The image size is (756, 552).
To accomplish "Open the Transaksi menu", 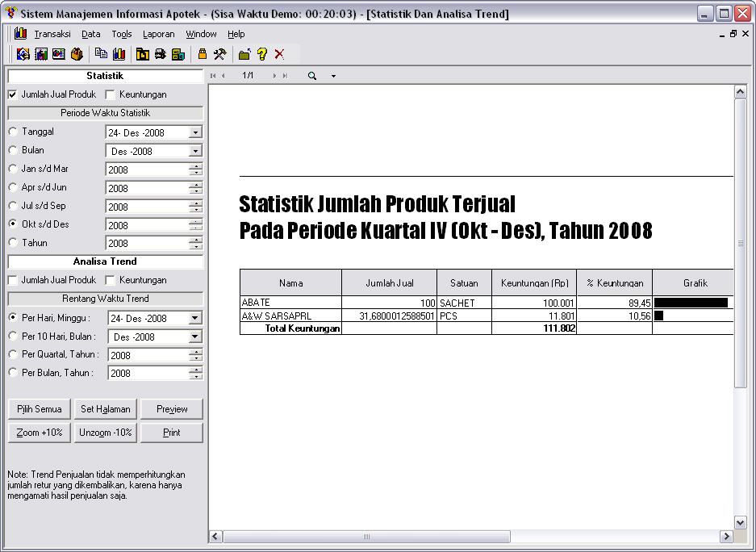I will pyautogui.click(x=52, y=34).
